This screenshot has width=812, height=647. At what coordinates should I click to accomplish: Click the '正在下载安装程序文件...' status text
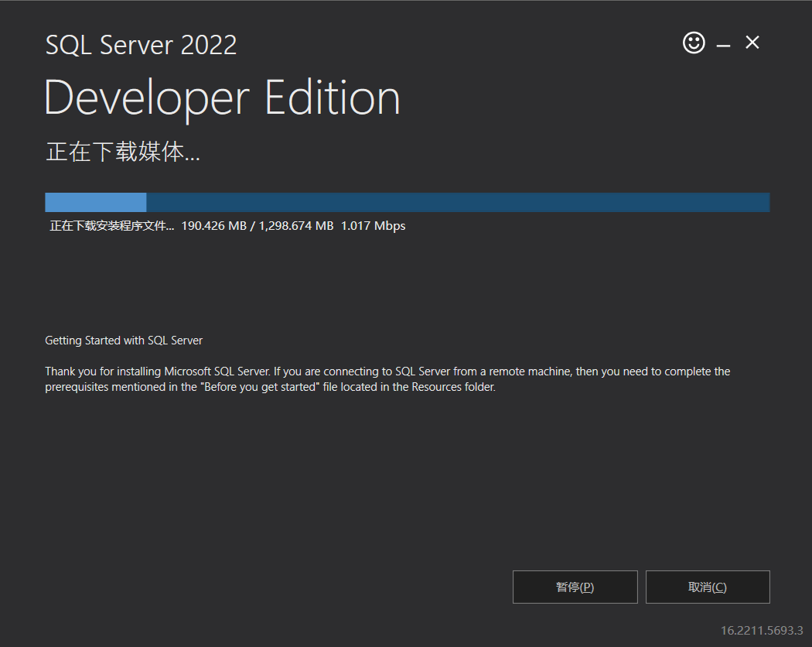coord(112,225)
